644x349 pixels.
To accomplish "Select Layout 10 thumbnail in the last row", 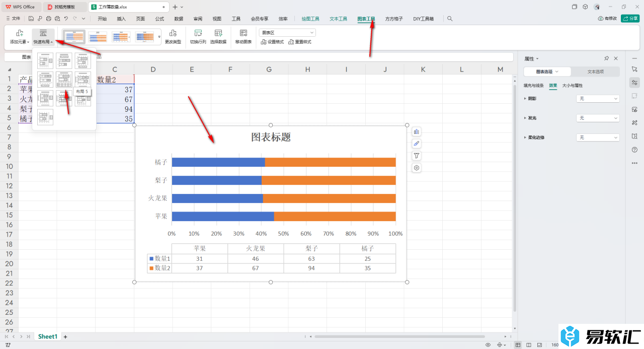I will pyautogui.click(x=45, y=117).
